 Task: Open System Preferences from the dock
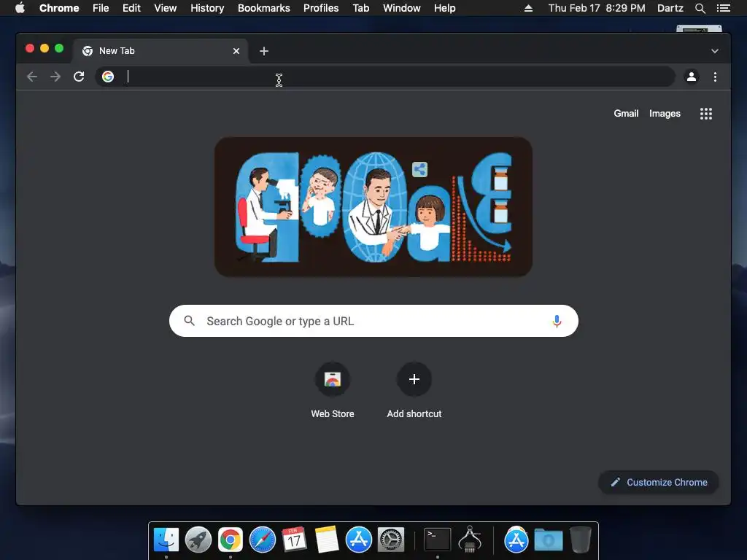tap(391, 540)
